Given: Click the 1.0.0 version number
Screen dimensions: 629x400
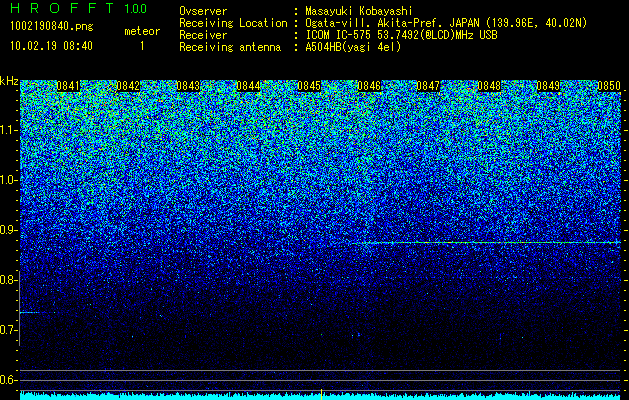Looking at the screenshot, I should pos(135,8).
